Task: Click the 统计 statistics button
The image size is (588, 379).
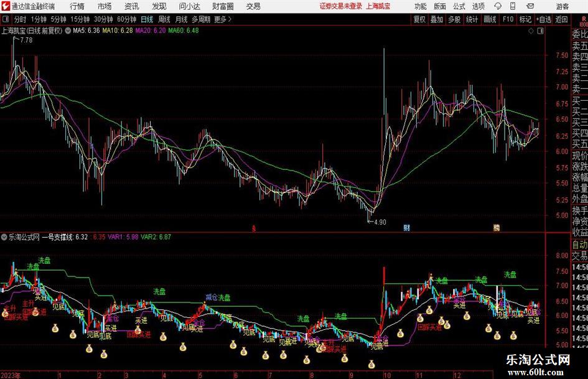Action: point(472,19)
